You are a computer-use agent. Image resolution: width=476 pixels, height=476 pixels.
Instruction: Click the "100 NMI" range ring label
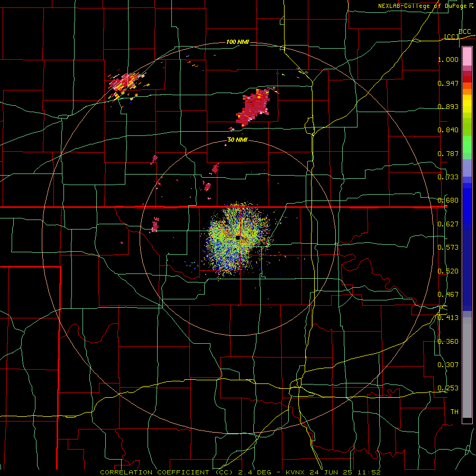coord(237,42)
